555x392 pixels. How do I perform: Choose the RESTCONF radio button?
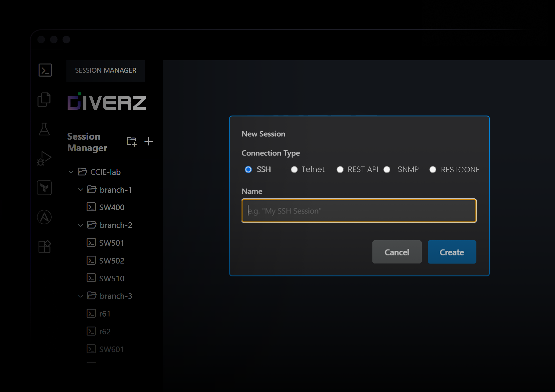tap(432, 170)
